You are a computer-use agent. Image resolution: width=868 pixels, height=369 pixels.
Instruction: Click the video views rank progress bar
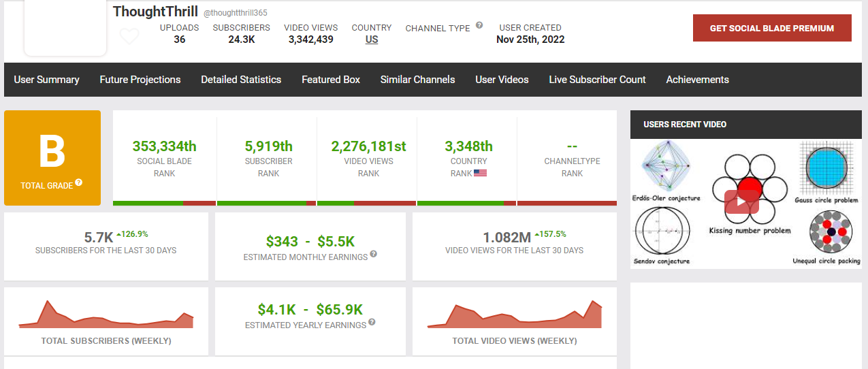click(x=366, y=203)
